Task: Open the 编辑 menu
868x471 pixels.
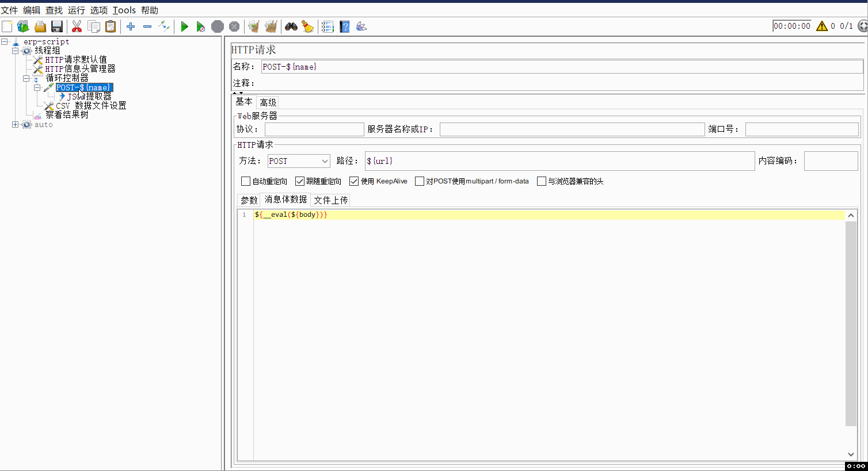Action: coord(32,10)
